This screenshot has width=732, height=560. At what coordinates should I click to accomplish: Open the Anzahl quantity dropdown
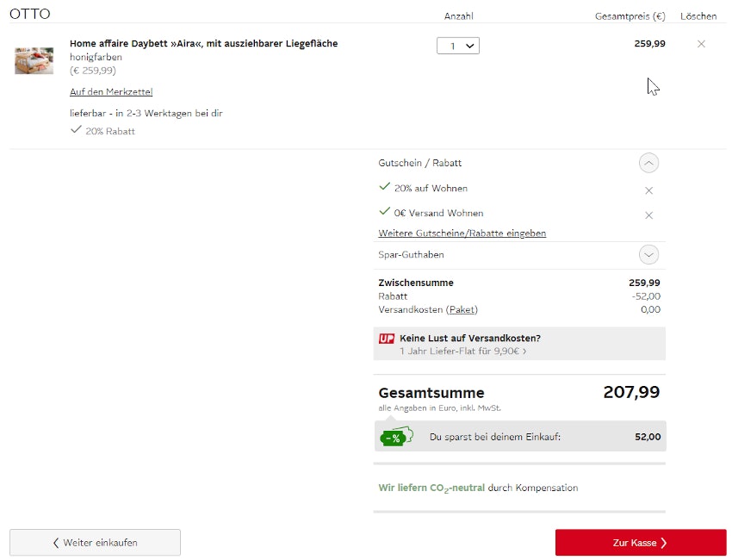[x=457, y=46]
